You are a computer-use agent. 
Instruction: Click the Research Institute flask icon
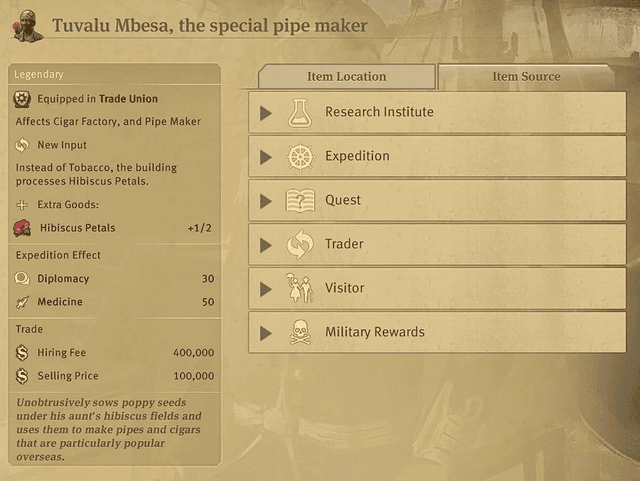tap(300, 113)
